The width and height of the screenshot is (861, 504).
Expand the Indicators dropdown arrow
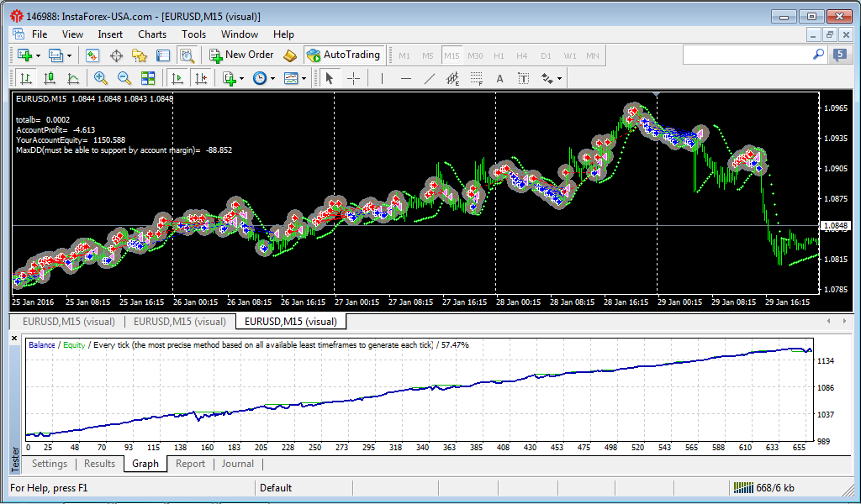[242, 79]
